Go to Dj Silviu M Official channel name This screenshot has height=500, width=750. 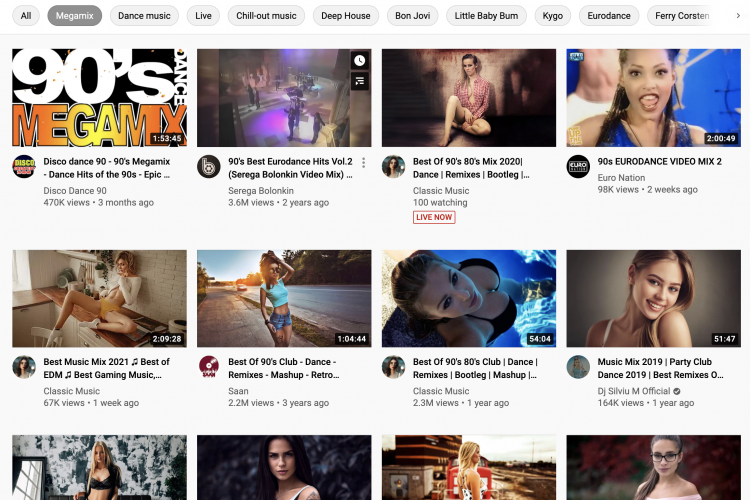[634, 391]
